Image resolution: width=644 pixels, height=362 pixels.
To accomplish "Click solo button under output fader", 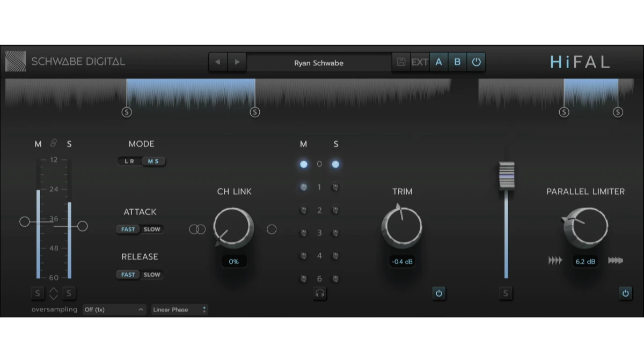I will pyautogui.click(x=506, y=293).
